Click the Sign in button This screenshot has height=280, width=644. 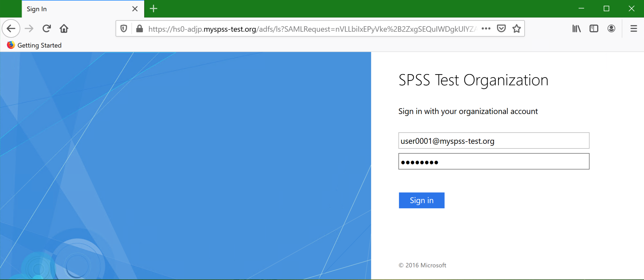click(422, 200)
